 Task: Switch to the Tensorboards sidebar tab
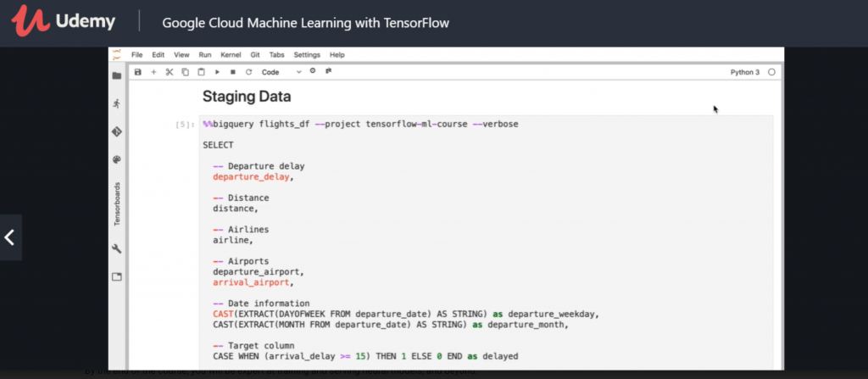pyautogui.click(x=117, y=203)
